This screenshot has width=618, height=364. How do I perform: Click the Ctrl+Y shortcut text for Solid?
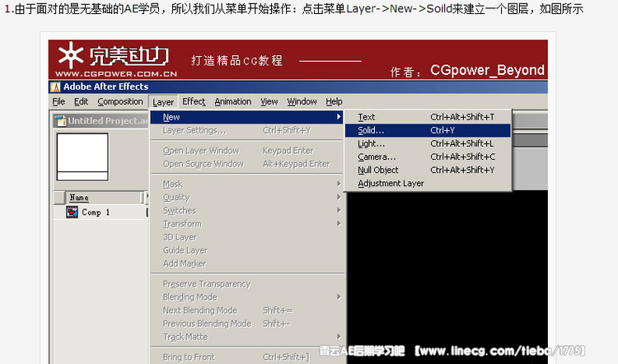click(442, 130)
